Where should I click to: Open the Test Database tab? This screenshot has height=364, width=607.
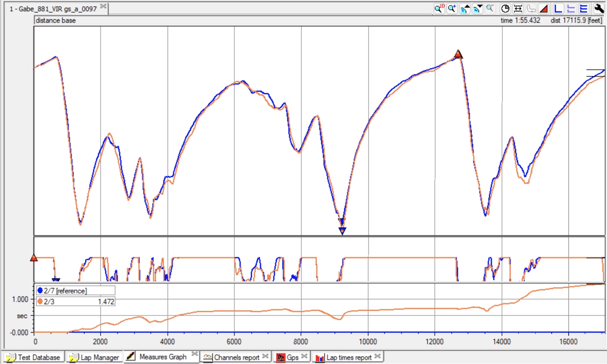(34, 357)
